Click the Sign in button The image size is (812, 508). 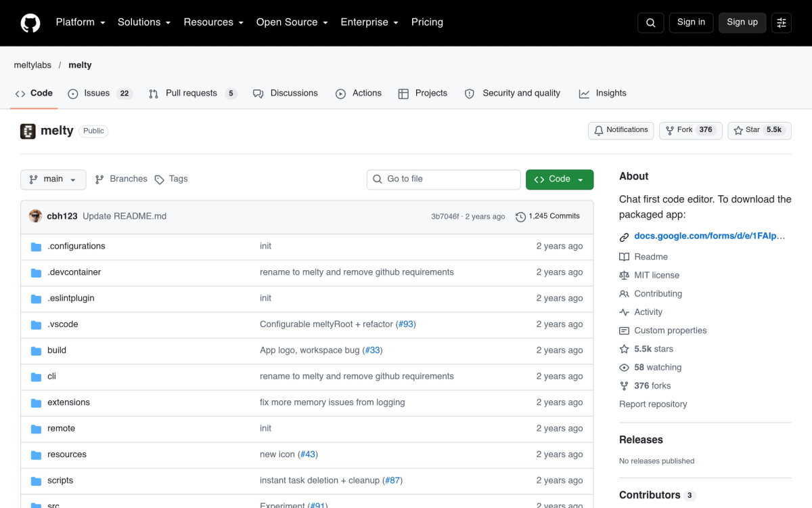[691, 22]
